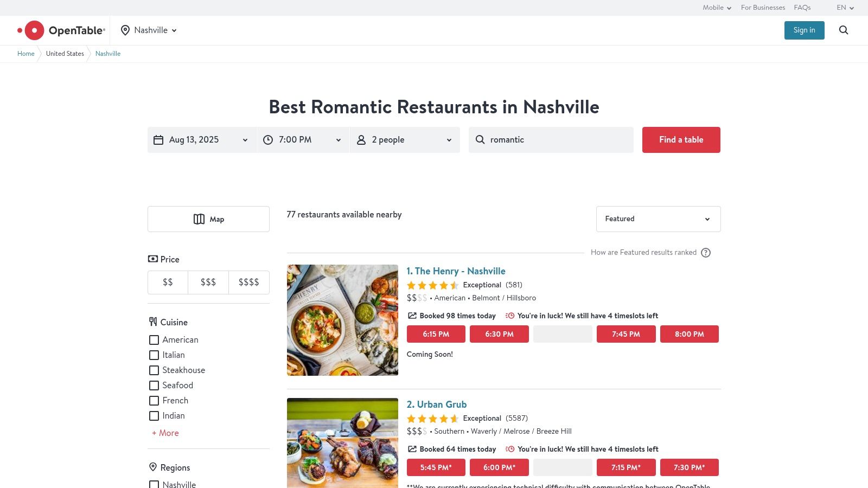Click the Regions pin icon
Screen dimensions: 868x488
[x=153, y=467]
